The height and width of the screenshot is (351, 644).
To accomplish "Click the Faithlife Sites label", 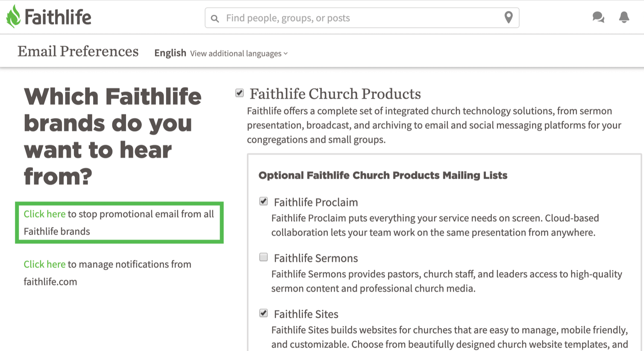I will coord(306,314).
